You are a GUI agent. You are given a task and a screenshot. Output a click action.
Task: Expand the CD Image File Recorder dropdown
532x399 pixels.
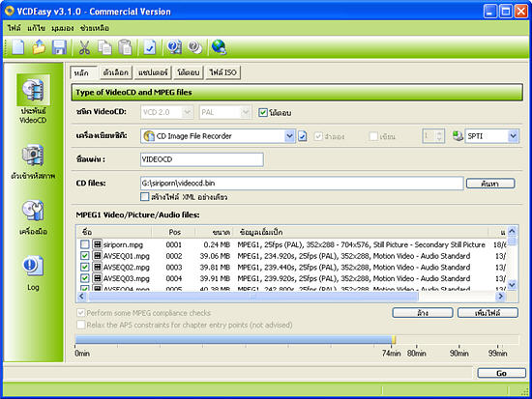pos(289,136)
